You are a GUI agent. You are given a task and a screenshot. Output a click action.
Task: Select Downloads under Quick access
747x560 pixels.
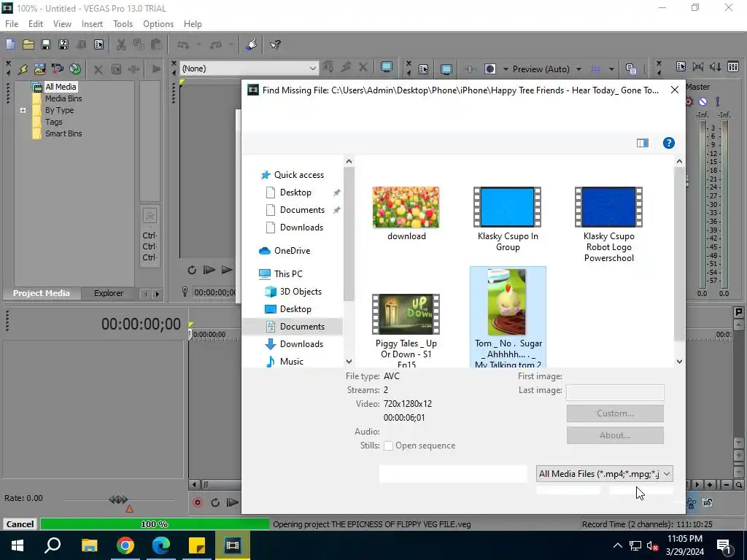coord(301,227)
